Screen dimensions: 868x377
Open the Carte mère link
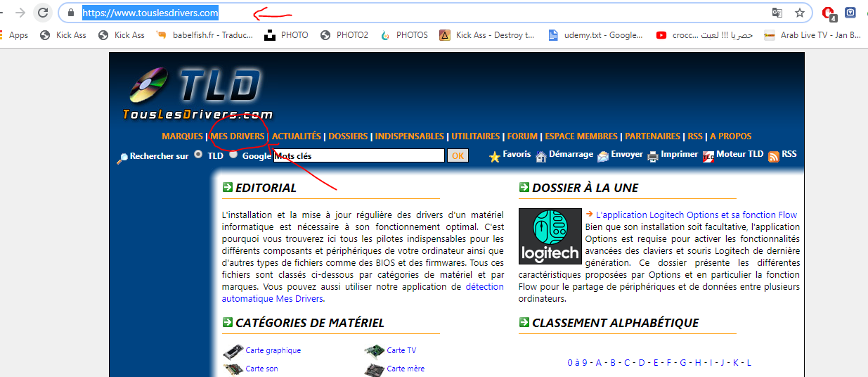tap(406, 369)
